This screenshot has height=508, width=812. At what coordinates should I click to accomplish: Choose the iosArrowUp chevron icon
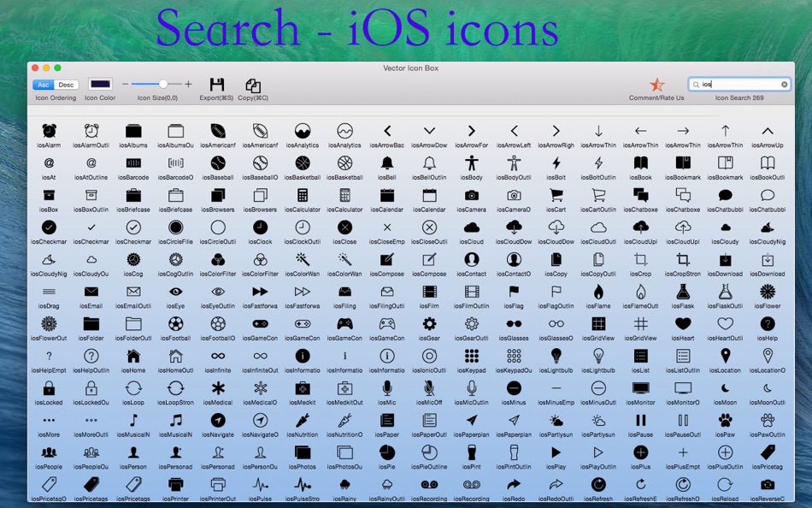coord(768,131)
